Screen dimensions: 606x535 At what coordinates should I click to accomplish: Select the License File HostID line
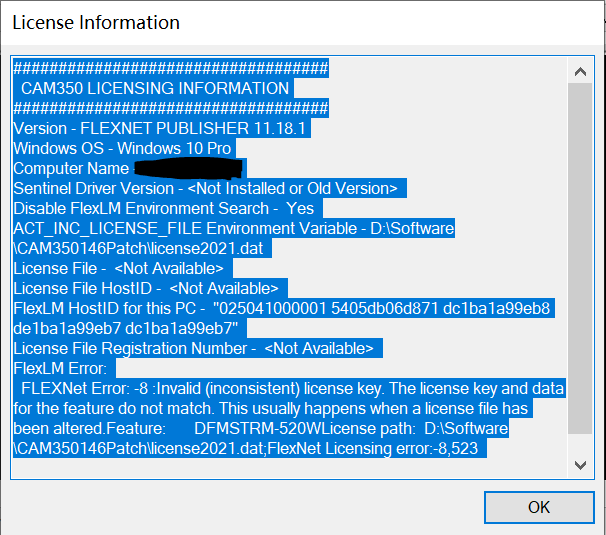[x=150, y=288]
